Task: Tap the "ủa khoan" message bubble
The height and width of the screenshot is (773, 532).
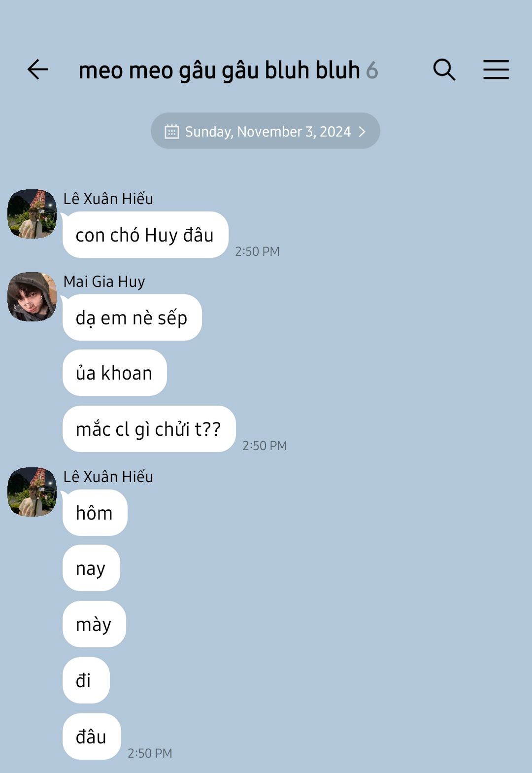Action: (x=114, y=373)
